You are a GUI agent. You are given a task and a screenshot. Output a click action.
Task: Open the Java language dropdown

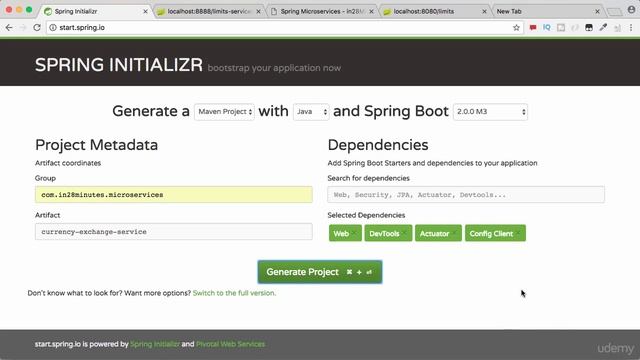tap(311, 112)
